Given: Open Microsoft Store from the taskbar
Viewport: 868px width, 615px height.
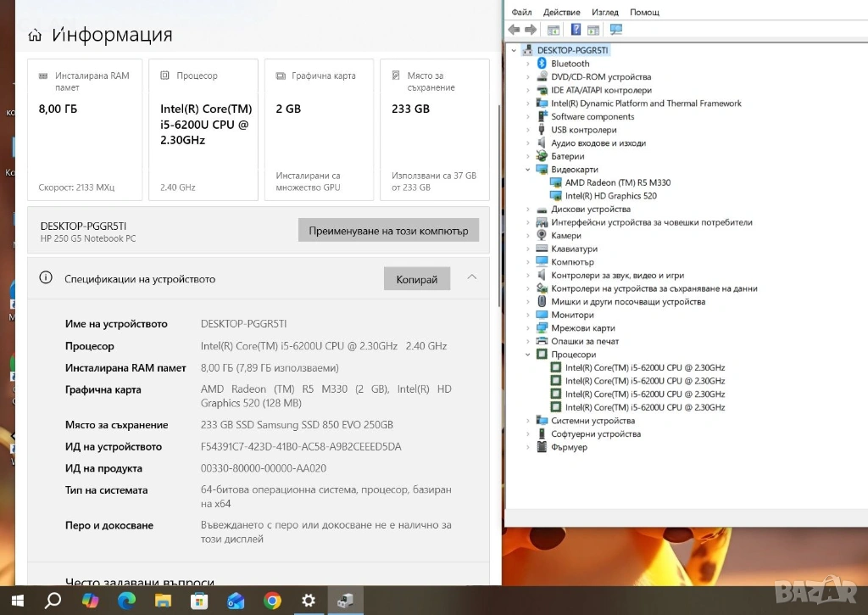Looking at the screenshot, I should [199, 601].
